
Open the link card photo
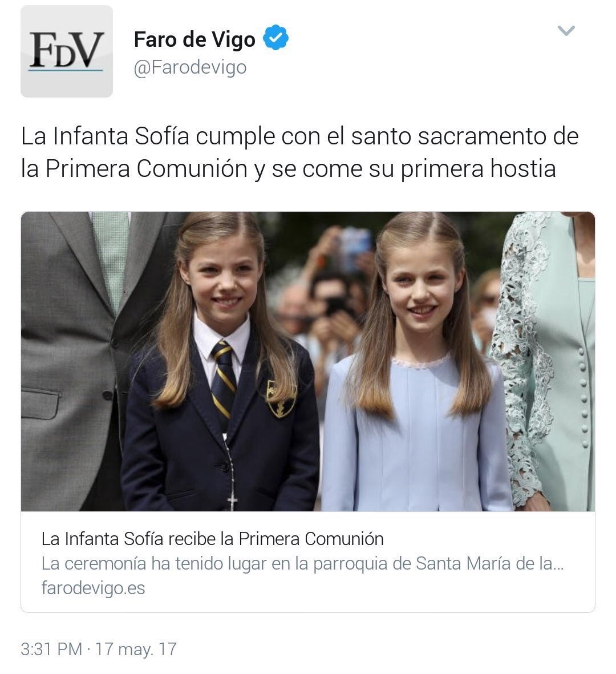tap(308, 361)
